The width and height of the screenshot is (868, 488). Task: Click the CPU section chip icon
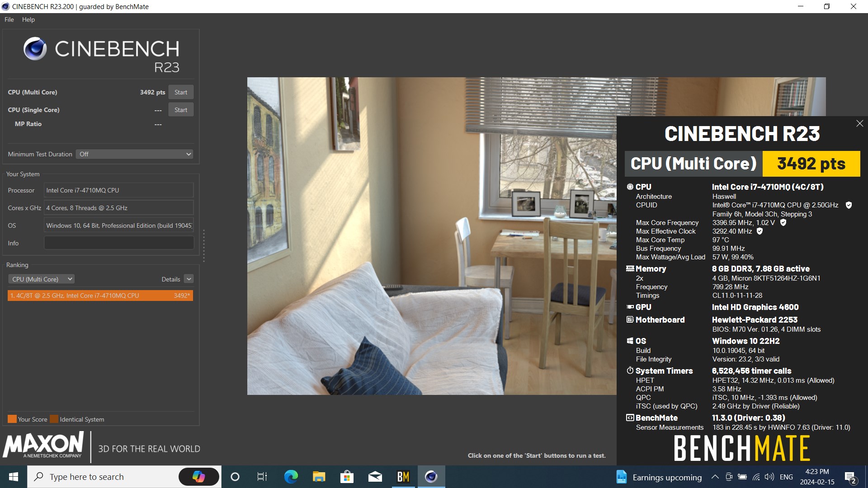tap(630, 187)
